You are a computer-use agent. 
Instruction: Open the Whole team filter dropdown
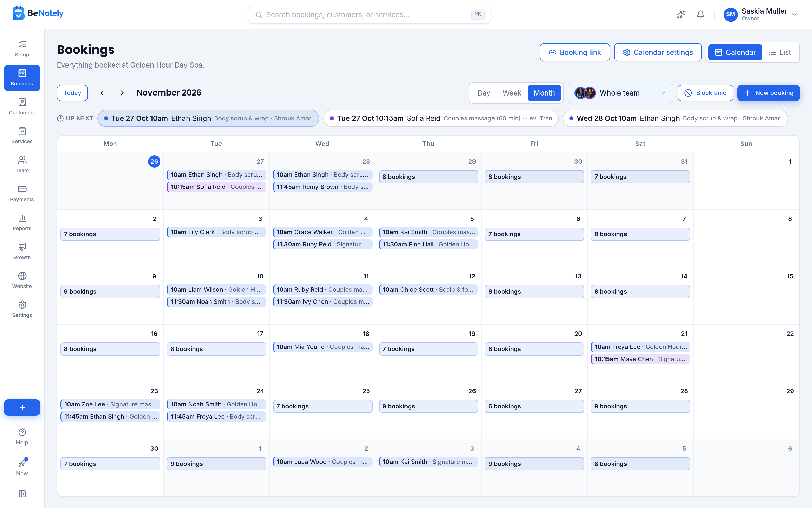(x=620, y=93)
